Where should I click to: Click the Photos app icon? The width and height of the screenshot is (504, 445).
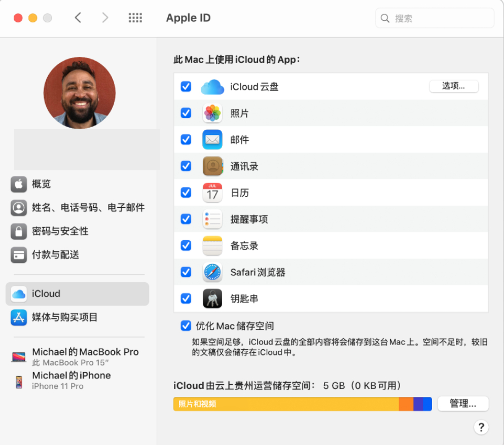point(212,114)
